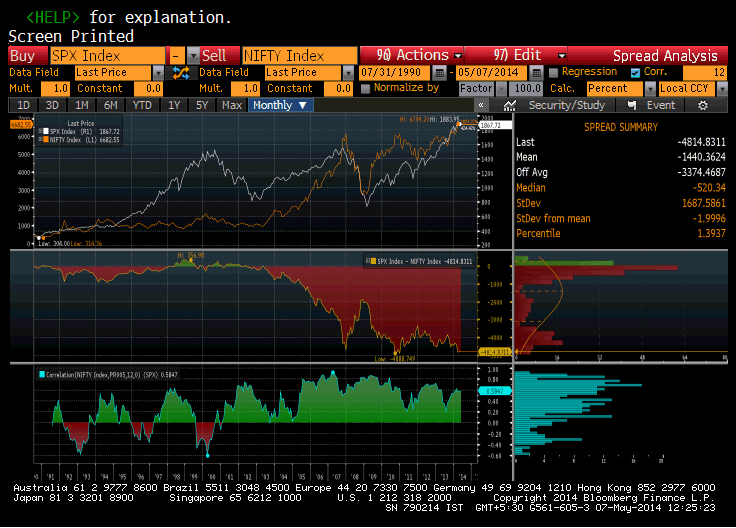Expand Last Price dropdown for SPX Index
This screenshot has width=736, height=528.
pos(158,73)
